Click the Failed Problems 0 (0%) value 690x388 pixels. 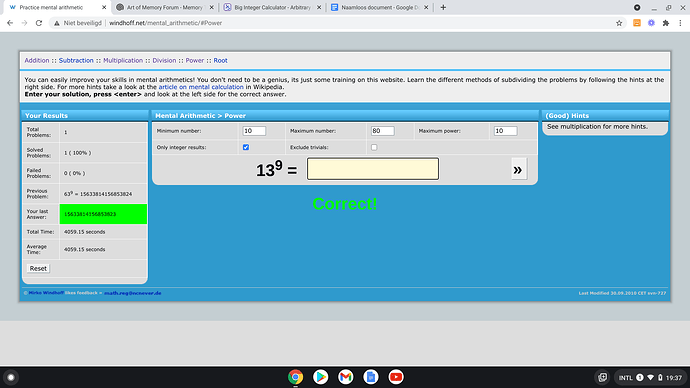[x=74, y=173]
